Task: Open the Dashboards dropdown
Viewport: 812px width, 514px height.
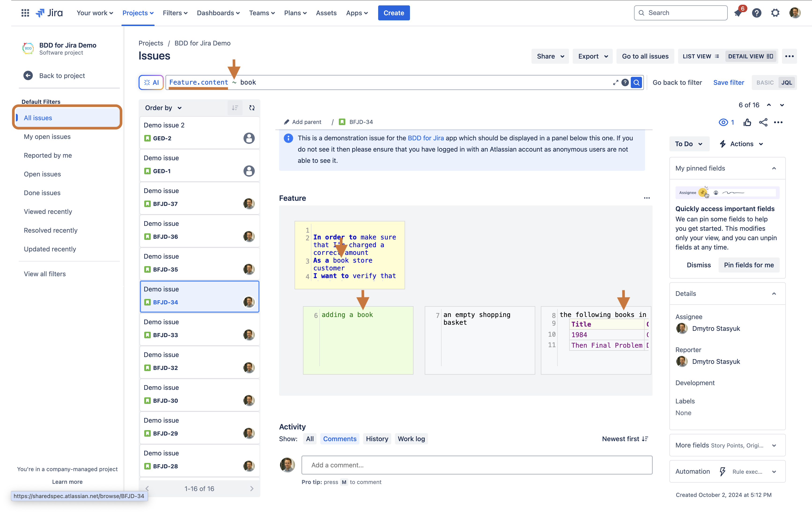Action: [x=218, y=13]
